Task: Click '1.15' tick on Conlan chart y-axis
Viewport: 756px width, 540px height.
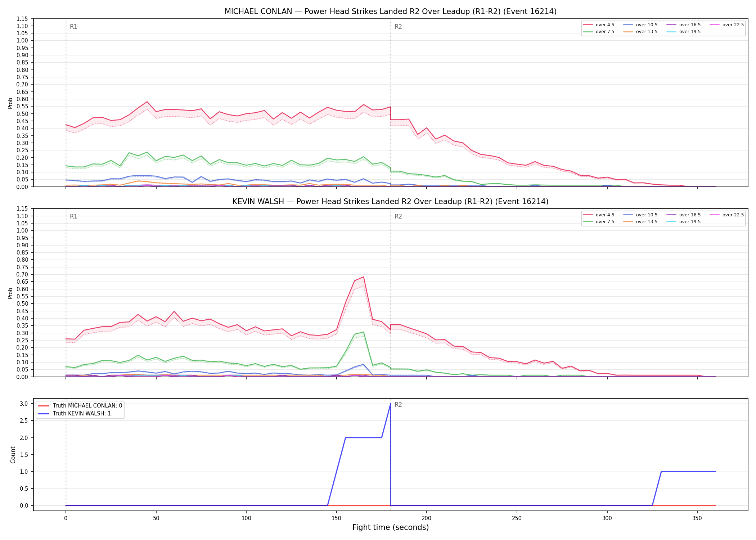Action: [x=22, y=19]
